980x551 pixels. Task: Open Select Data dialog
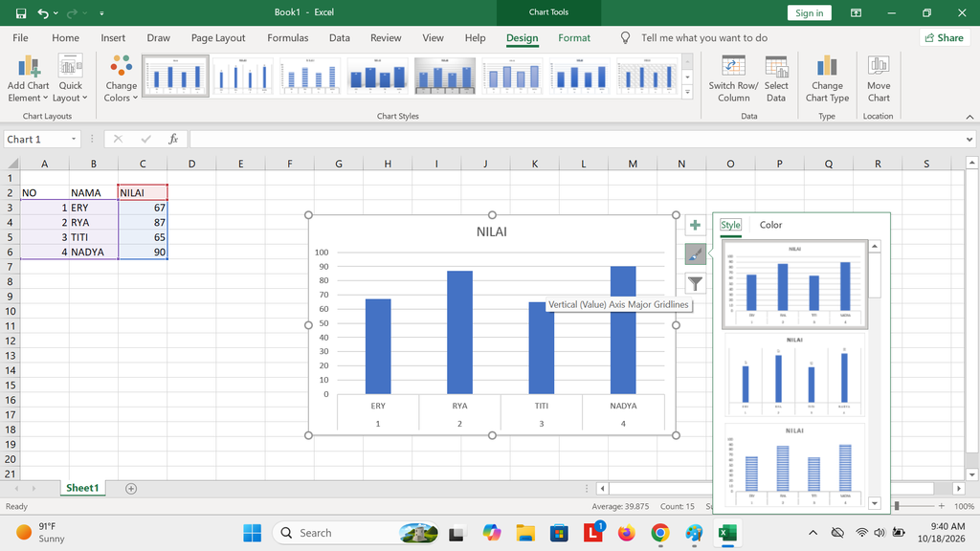click(775, 78)
